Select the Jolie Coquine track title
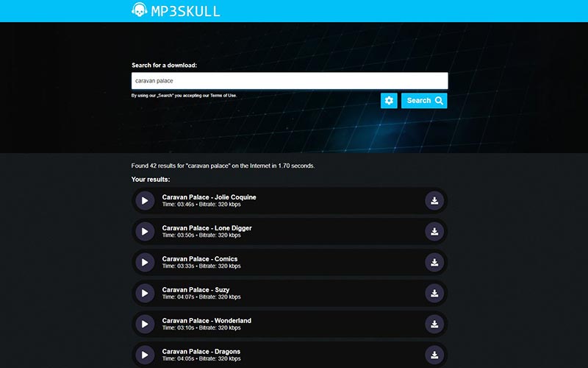588x368 pixels. [209, 197]
